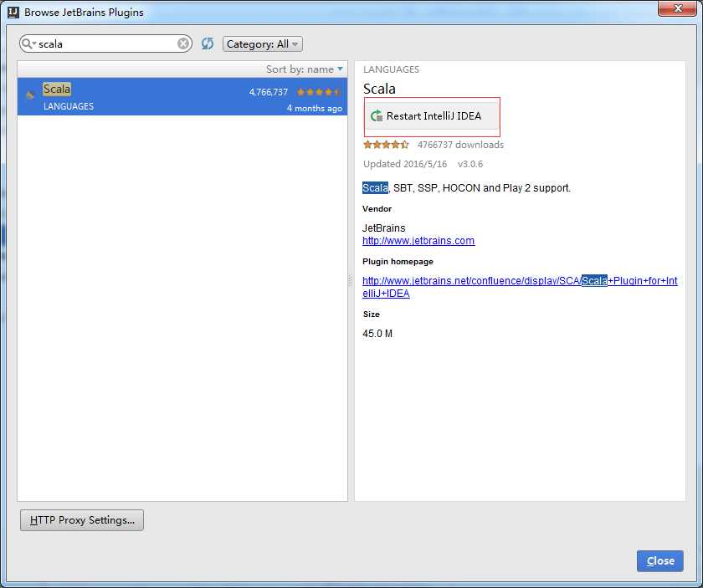The width and height of the screenshot is (703, 588).
Task: Click the Scala heading in details panel
Action: [x=379, y=89]
